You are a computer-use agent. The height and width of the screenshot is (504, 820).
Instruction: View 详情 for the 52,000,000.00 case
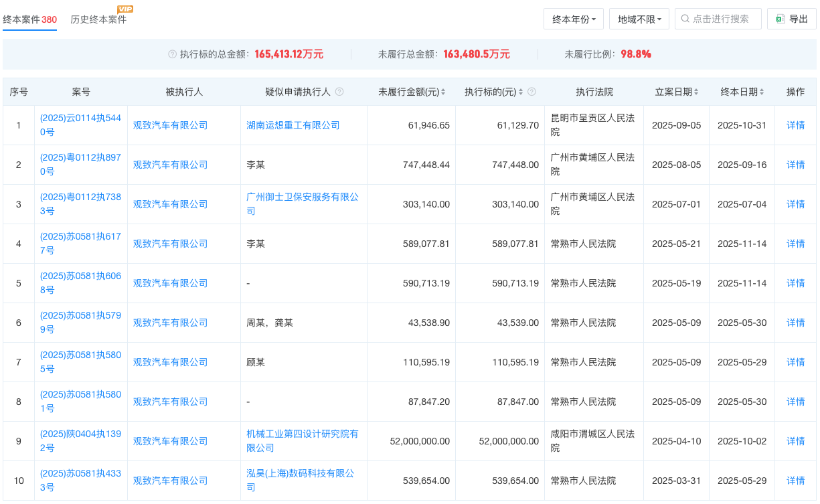pyautogui.click(x=795, y=441)
